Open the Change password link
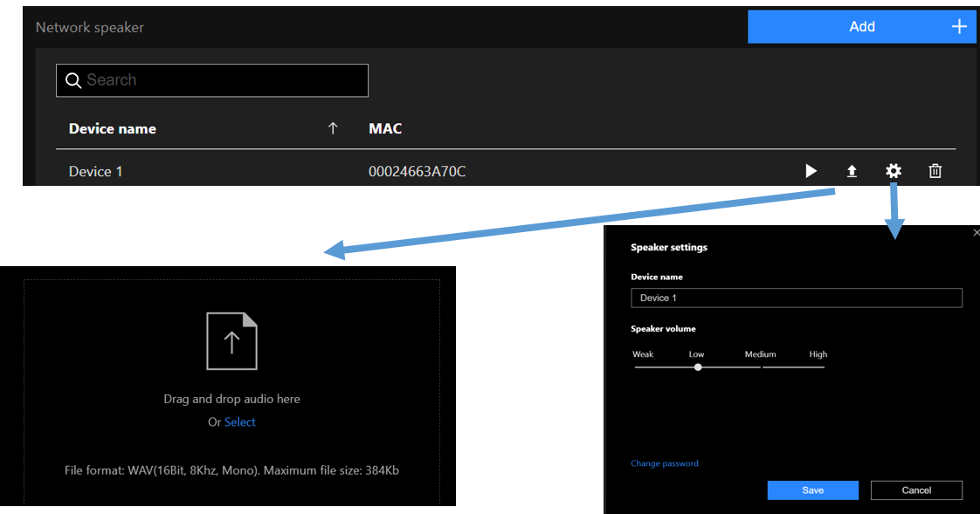Image resolution: width=980 pixels, height=514 pixels. coord(664,463)
